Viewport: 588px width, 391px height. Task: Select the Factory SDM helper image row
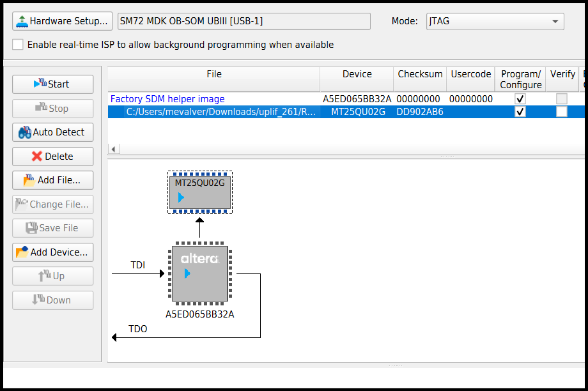(x=346, y=99)
